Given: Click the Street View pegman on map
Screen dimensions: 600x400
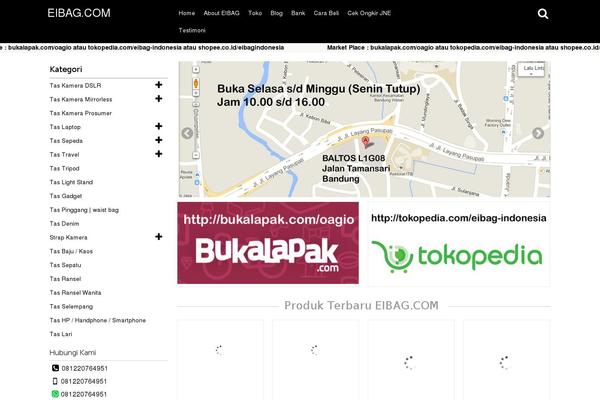Looking at the screenshot, I should [x=196, y=83].
